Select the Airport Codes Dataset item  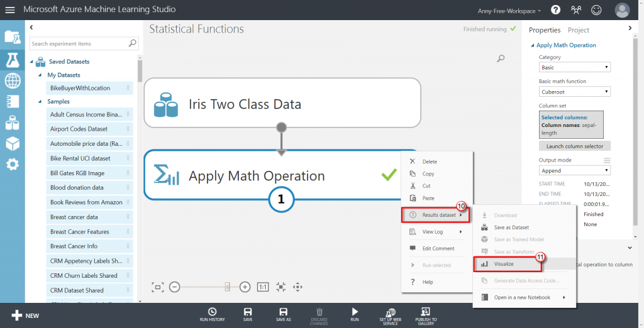pyautogui.click(x=89, y=129)
